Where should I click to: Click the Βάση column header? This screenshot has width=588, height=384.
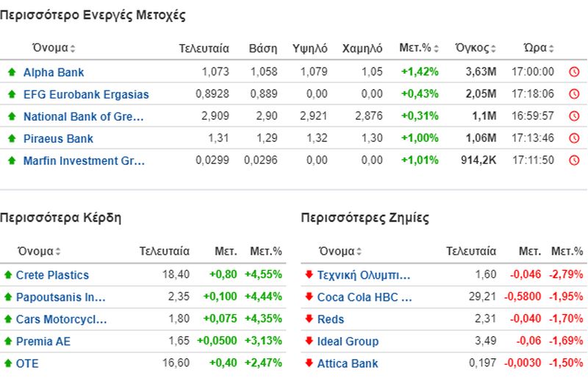pyautogui.click(x=263, y=49)
